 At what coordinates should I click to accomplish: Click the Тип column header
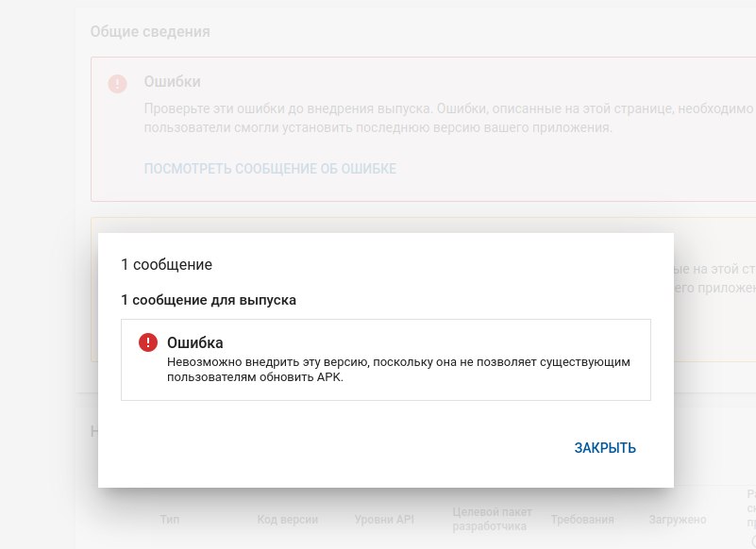click(x=170, y=520)
